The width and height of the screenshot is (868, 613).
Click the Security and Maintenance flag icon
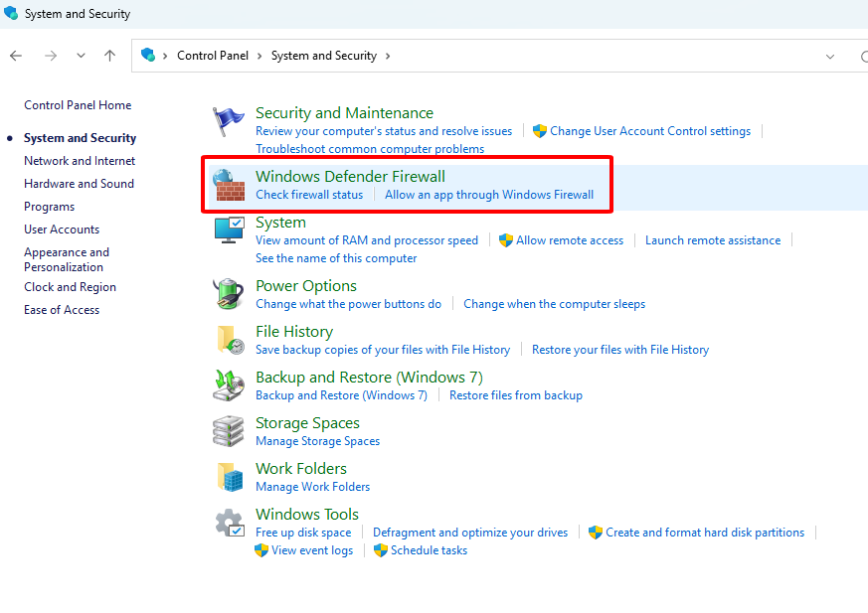(228, 122)
